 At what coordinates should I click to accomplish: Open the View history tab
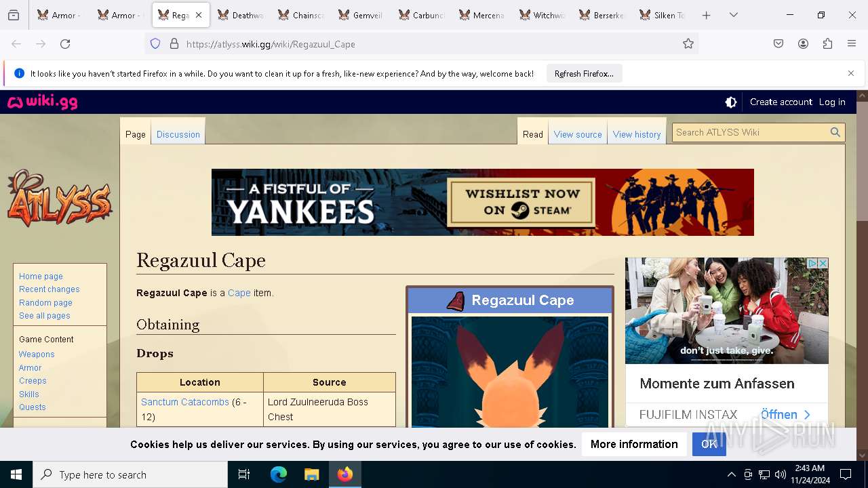(x=637, y=134)
